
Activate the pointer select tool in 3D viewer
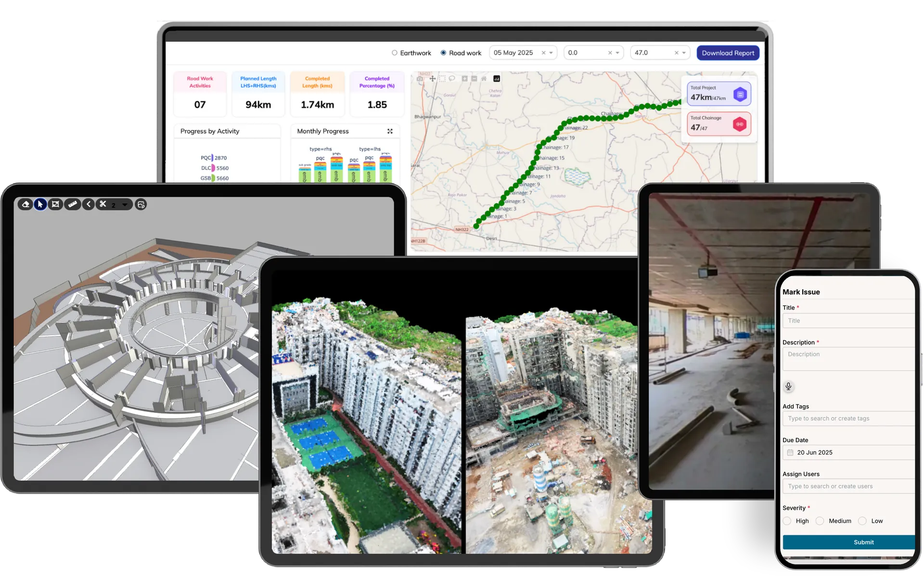click(x=40, y=205)
